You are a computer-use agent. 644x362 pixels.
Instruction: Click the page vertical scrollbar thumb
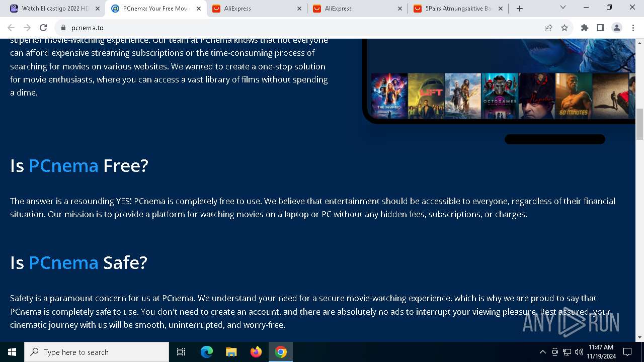click(x=640, y=124)
